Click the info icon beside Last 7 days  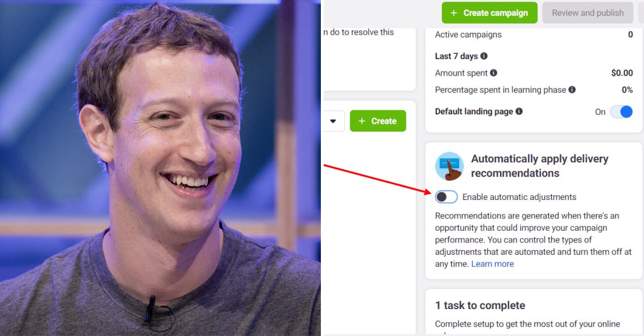coord(484,56)
